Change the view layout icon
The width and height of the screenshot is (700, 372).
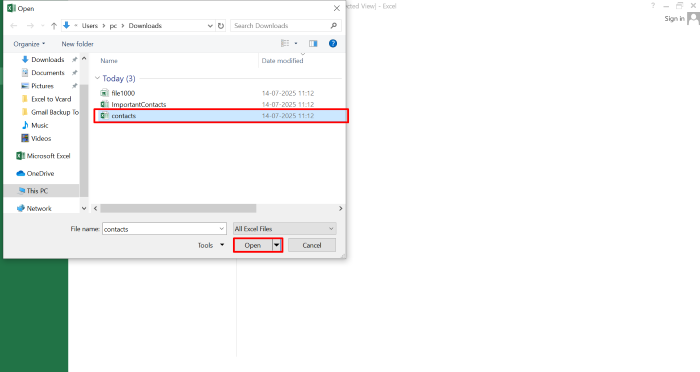285,43
